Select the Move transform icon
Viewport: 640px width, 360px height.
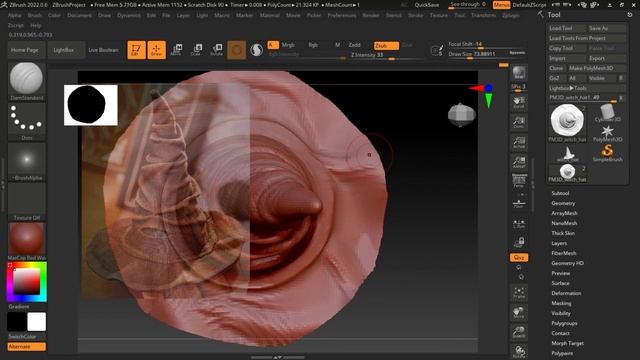point(176,50)
